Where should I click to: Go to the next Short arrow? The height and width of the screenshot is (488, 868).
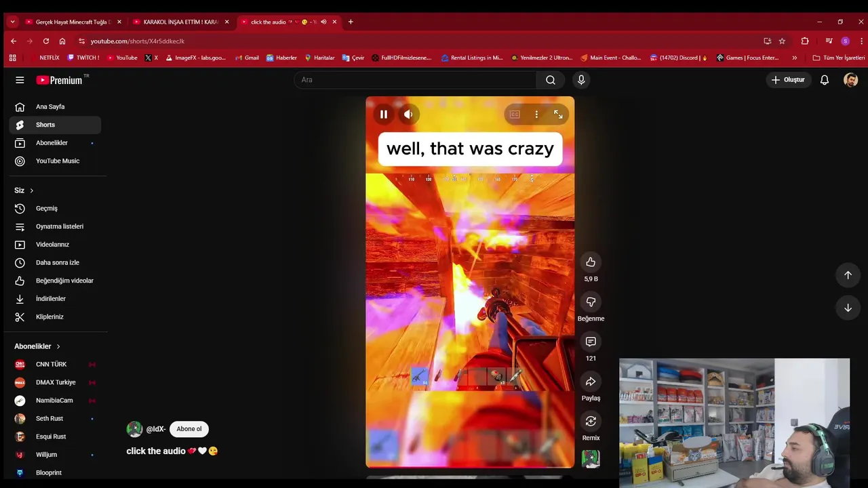(x=848, y=308)
